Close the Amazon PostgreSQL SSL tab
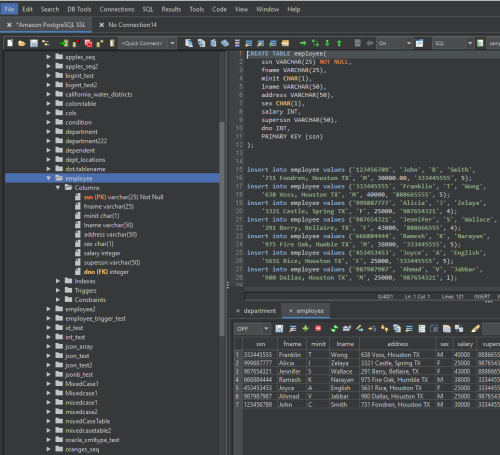This screenshot has width=500, height=455. point(9,25)
